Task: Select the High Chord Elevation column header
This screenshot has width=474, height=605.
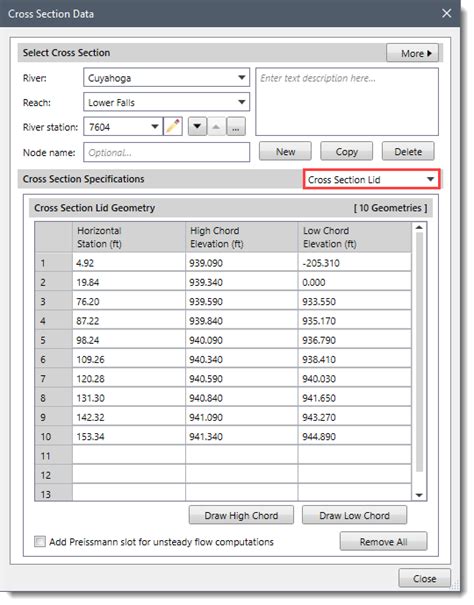Action: pyautogui.click(x=242, y=237)
